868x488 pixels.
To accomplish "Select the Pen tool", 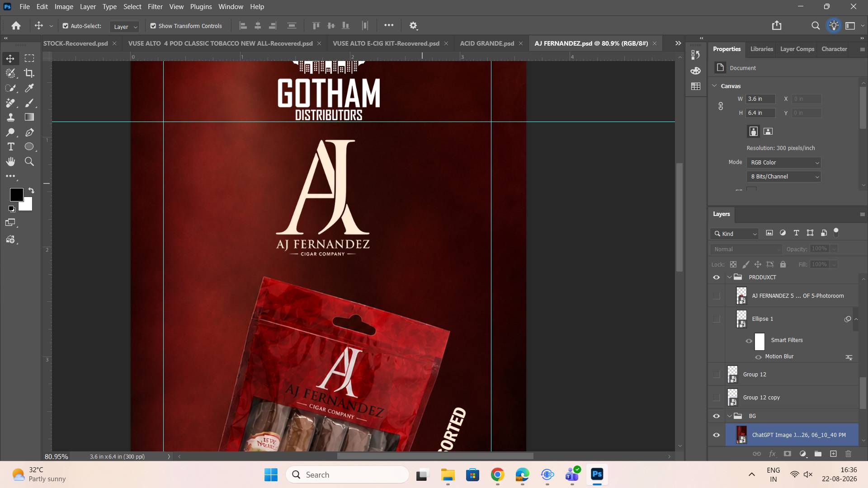I will [x=29, y=132].
